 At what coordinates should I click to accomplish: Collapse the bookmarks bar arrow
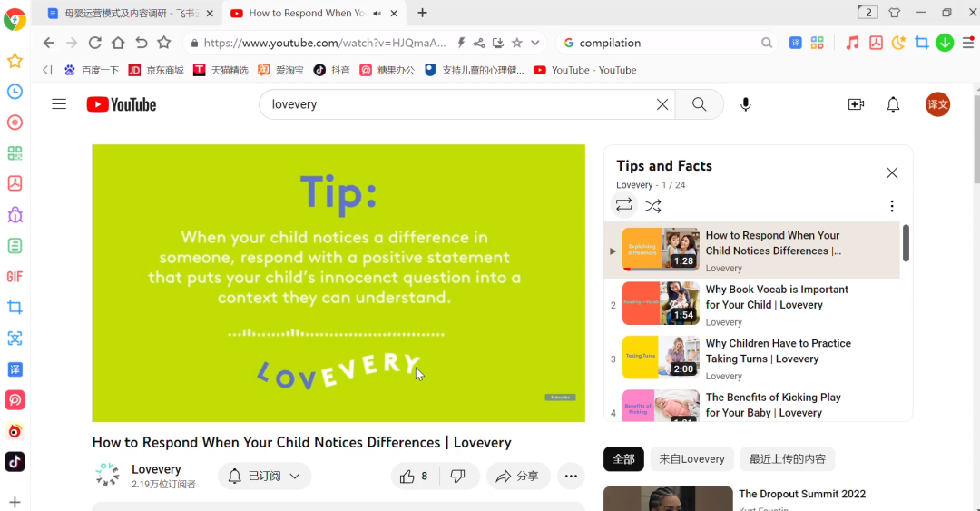(x=47, y=70)
